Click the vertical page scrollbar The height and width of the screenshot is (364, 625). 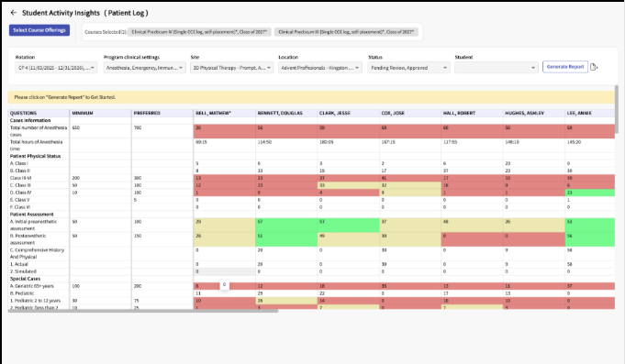[x=617, y=109]
